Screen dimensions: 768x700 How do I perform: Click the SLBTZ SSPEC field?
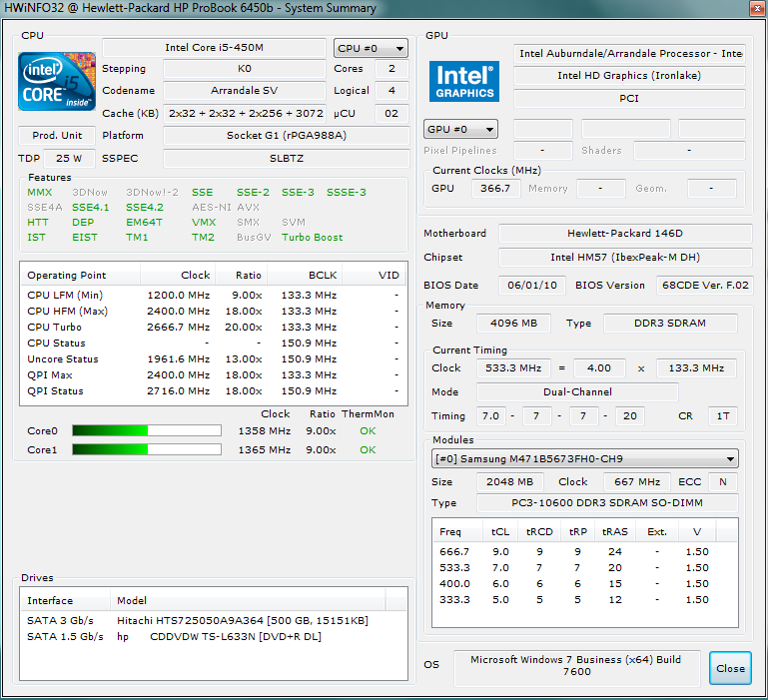[x=287, y=158]
